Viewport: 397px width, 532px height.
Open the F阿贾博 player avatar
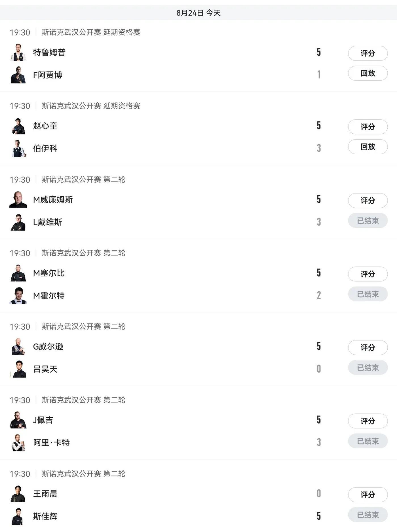click(18, 75)
